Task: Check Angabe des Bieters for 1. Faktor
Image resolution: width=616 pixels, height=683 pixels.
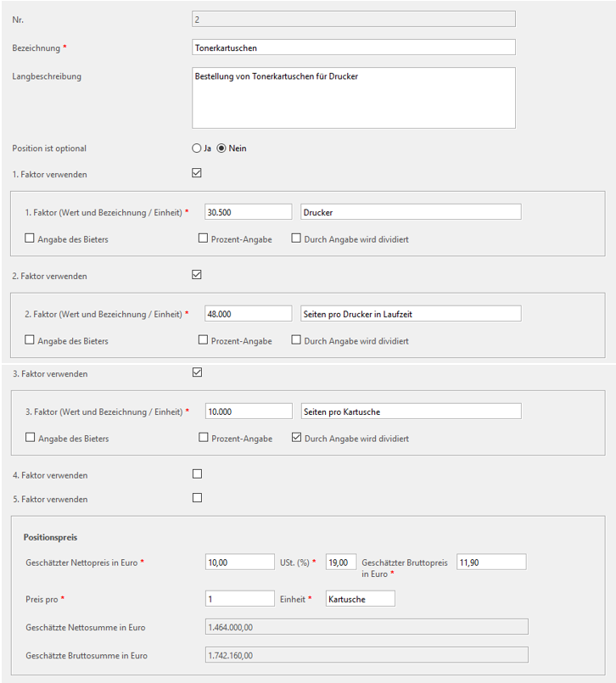Action: click(30, 238)
